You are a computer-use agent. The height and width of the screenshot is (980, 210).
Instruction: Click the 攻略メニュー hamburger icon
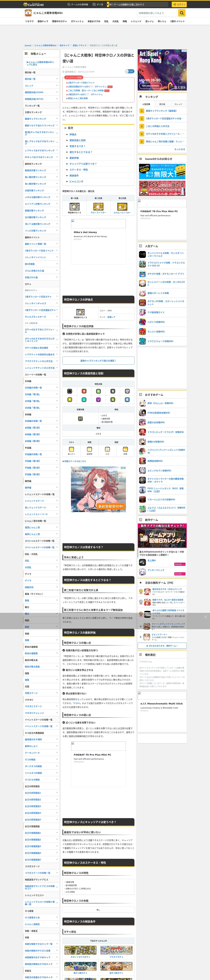click(x=26, y=54)
